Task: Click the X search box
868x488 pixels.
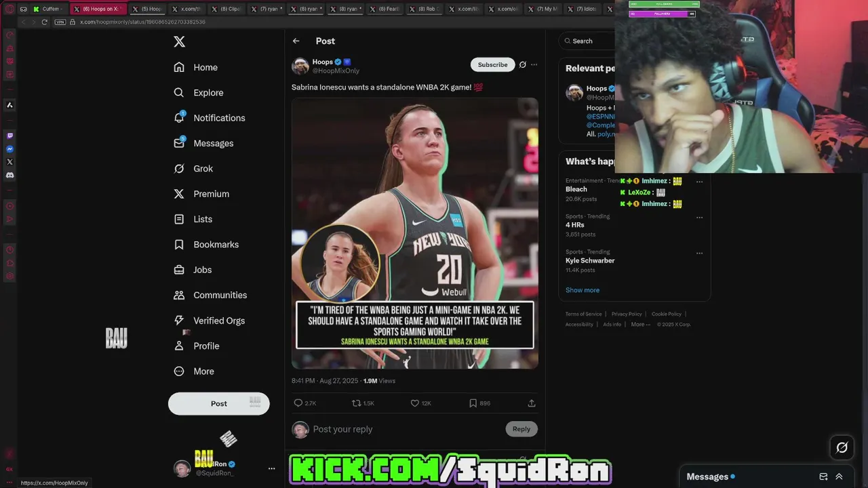Action: tap(587, 41)
